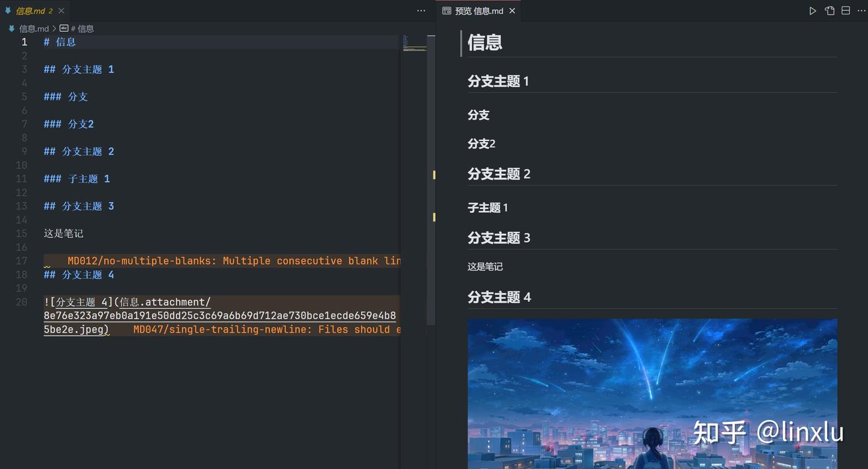Click the city skyline image in preview
This screenshot has width=868, height=469.
[x=652, y=392]
